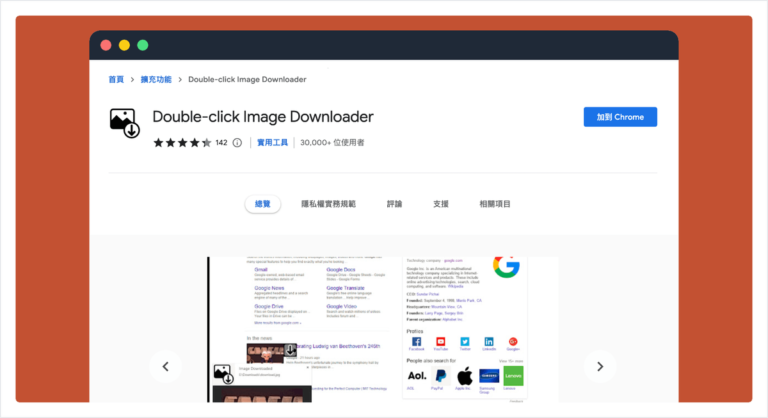Click the Google G logo in preview
The width and height of the screenshot is (768, 418).
click(x=506, y=267)
